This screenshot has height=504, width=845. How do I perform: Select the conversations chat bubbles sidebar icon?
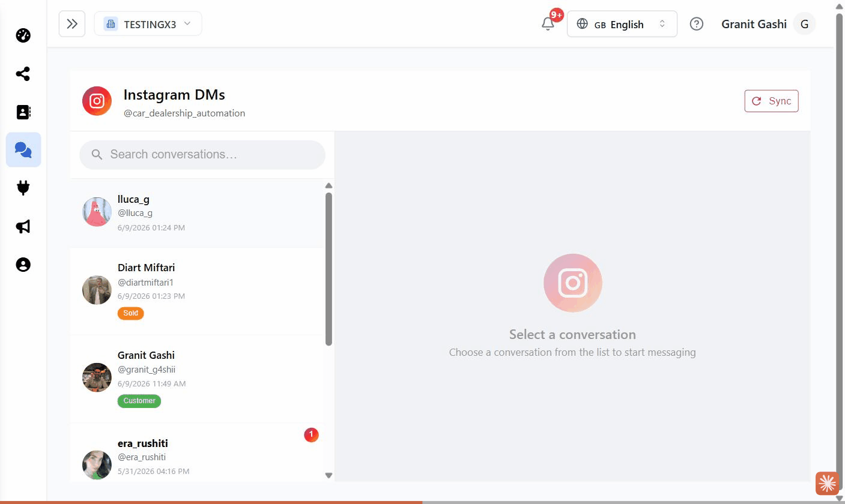(x=23, y=149)
